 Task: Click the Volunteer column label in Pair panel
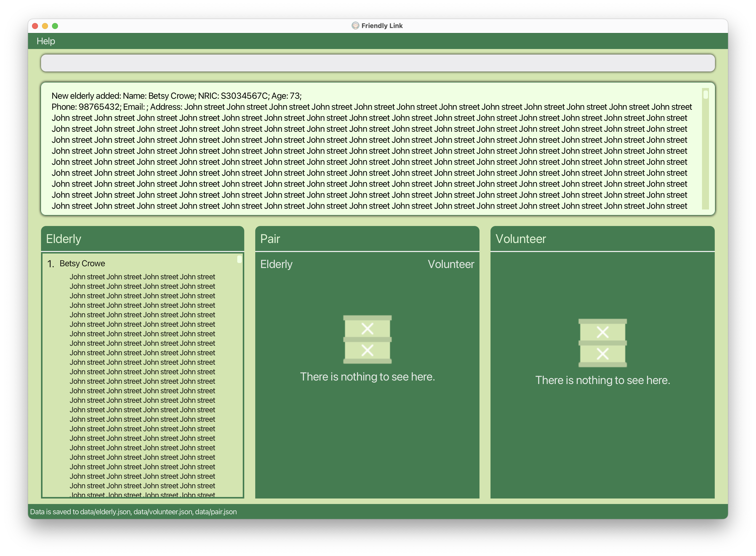[451, 264]
